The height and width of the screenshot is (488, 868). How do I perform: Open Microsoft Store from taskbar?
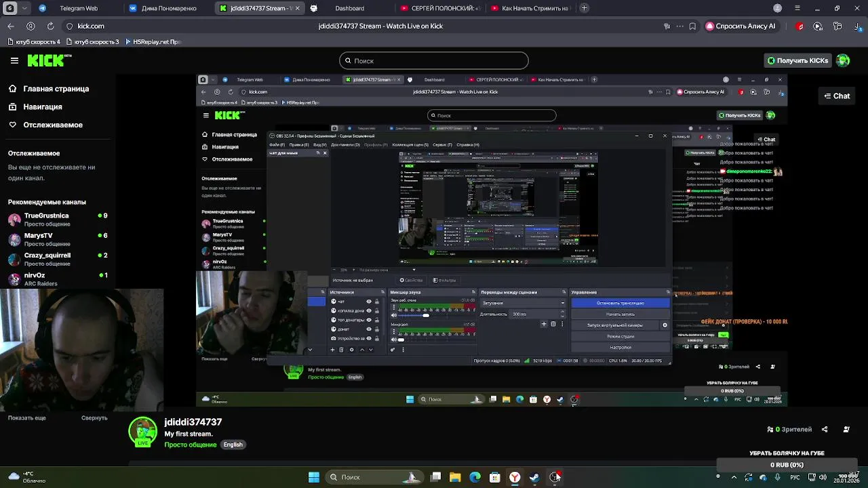[x=495, y=477]
